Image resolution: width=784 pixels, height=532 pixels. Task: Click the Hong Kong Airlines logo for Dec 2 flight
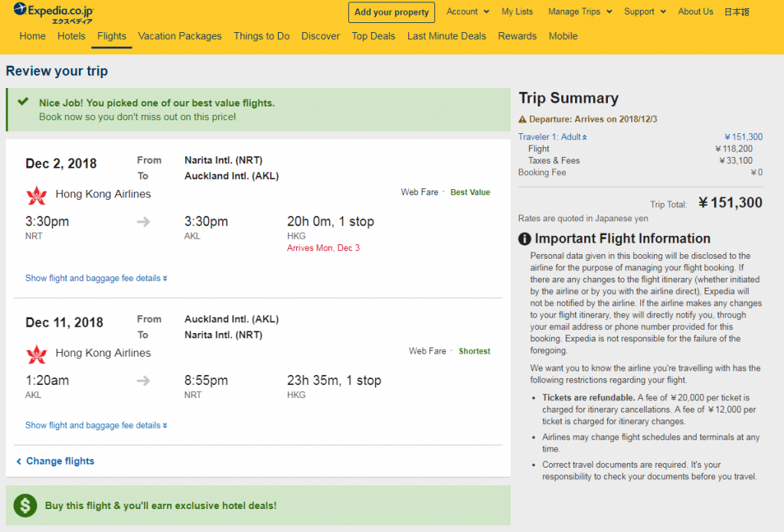point(36,194)
